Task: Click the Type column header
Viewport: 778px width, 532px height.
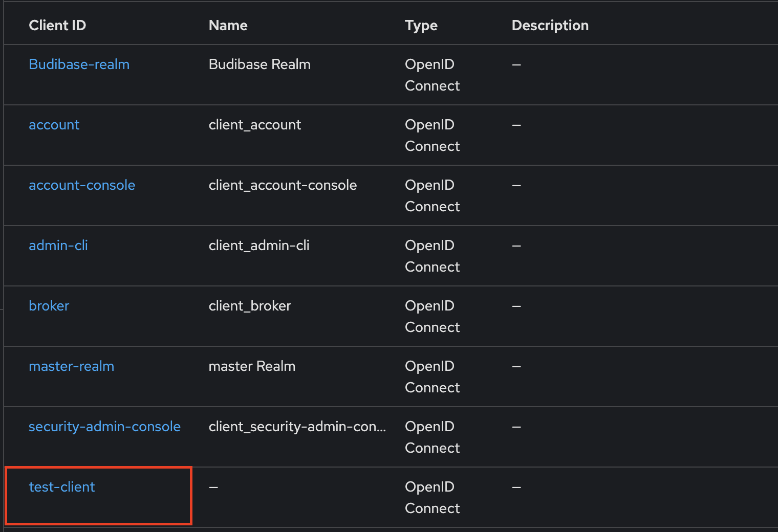Action: (x=421, y=26)
